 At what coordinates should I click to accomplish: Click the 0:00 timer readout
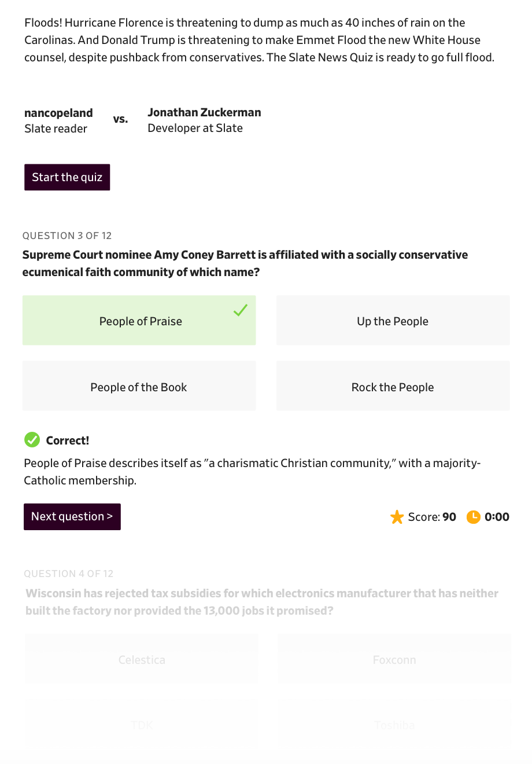click(497, 517)
